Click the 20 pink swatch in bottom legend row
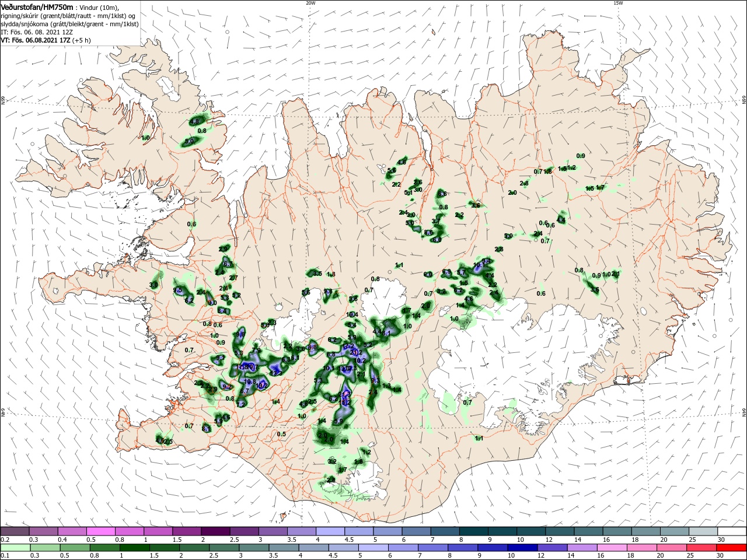747x560 pixels. coord(672,548)
